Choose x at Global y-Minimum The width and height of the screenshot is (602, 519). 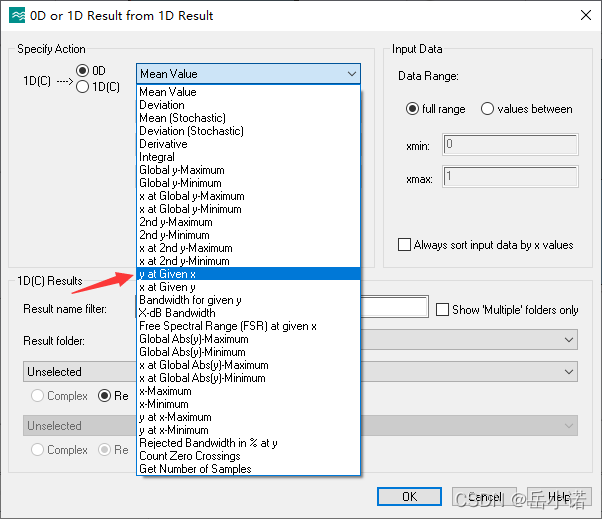(248, 209)
